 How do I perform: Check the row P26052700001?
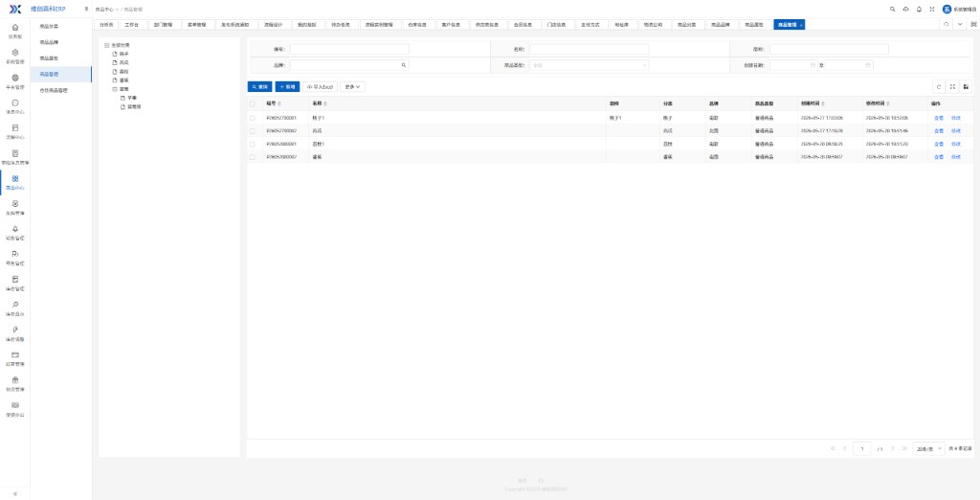tap(253, 118)
